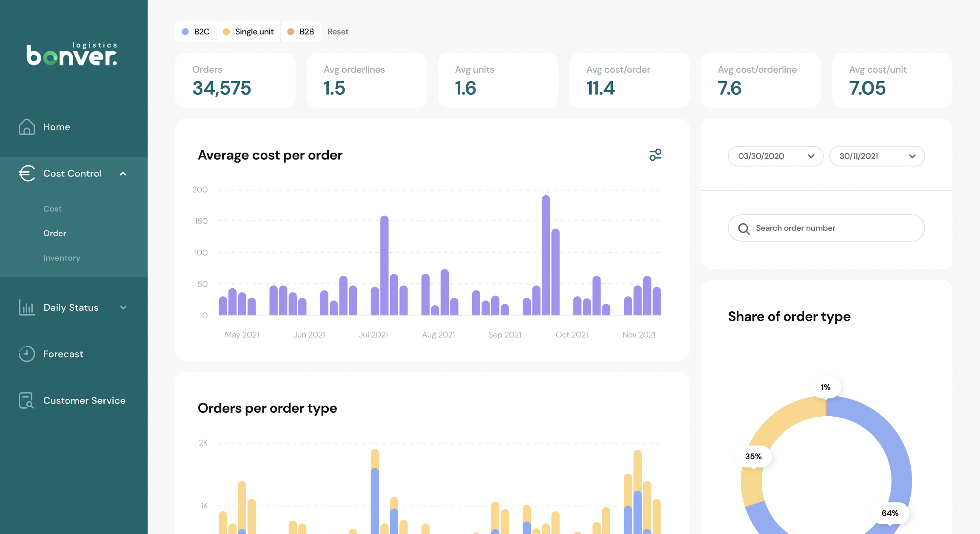
Task: Collapse the Cost Control menu chevron
Action: coord(123,173)
